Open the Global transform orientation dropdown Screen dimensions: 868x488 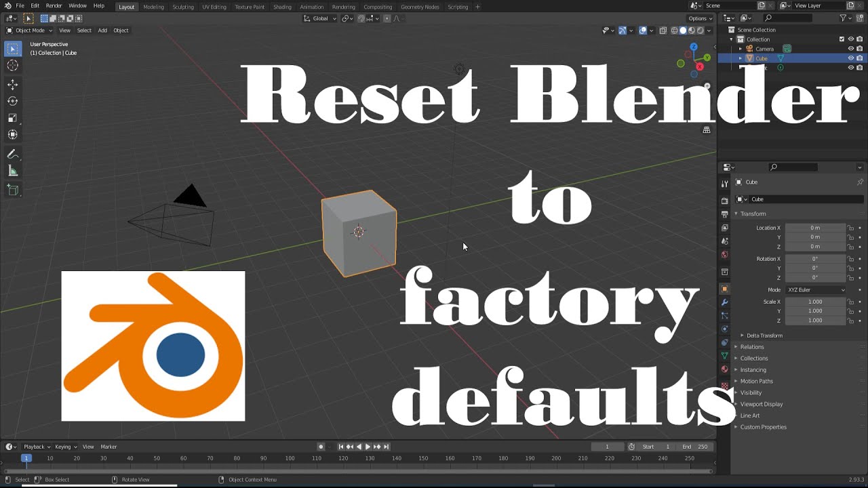click(320, 18)
